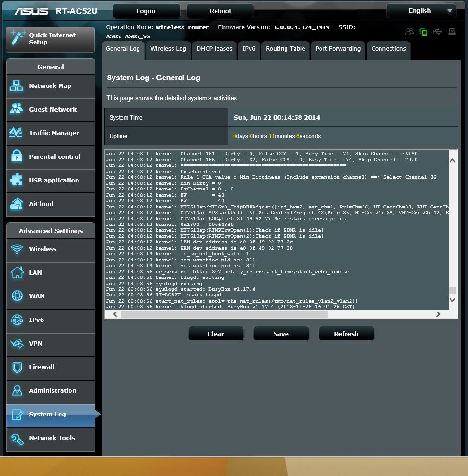Save the system log

point(281,334)
